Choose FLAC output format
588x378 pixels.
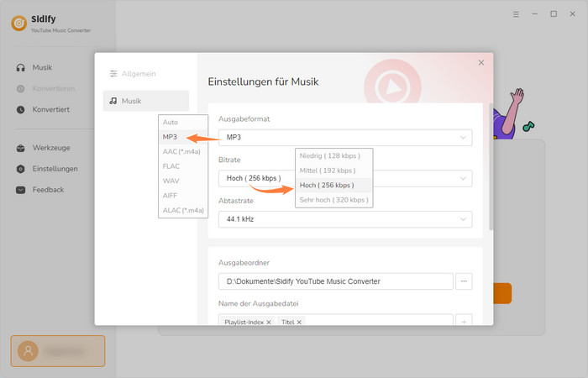coord(183,166)
